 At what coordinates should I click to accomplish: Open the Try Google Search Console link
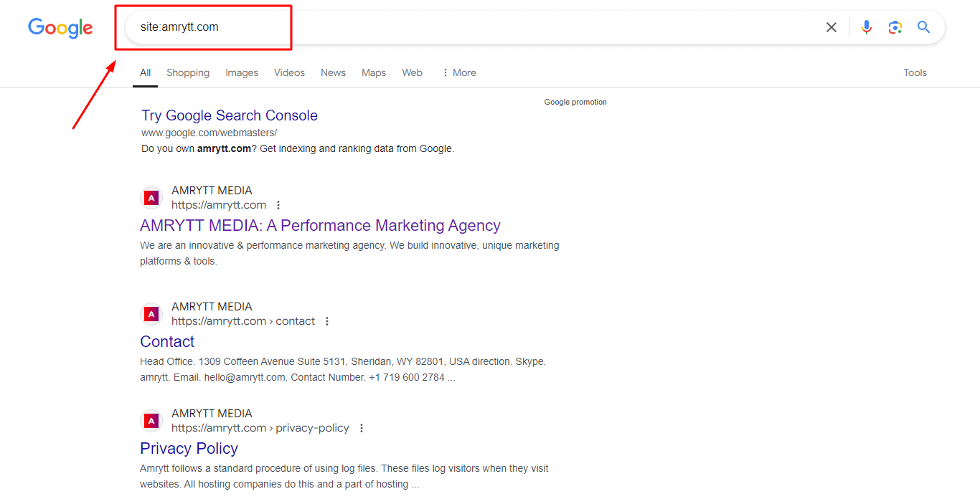point(230,115)
